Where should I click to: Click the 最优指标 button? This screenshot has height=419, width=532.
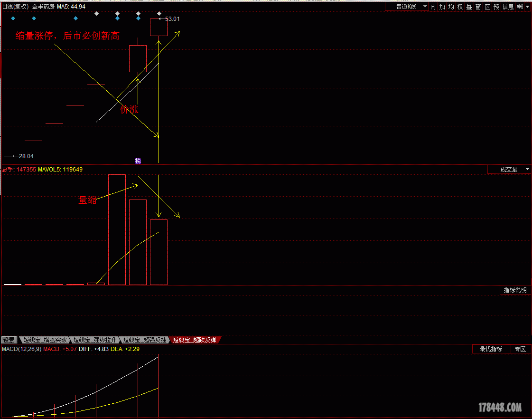(491, 349)
